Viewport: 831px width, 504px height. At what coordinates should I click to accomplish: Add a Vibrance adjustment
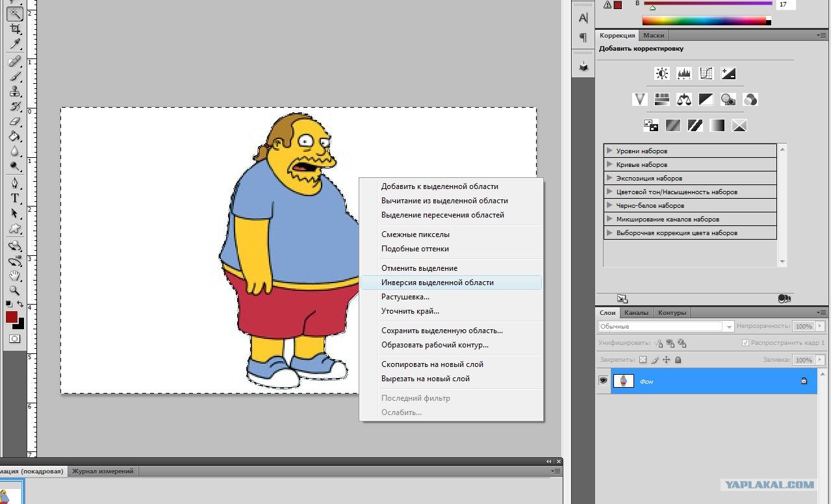coord(640,99)
